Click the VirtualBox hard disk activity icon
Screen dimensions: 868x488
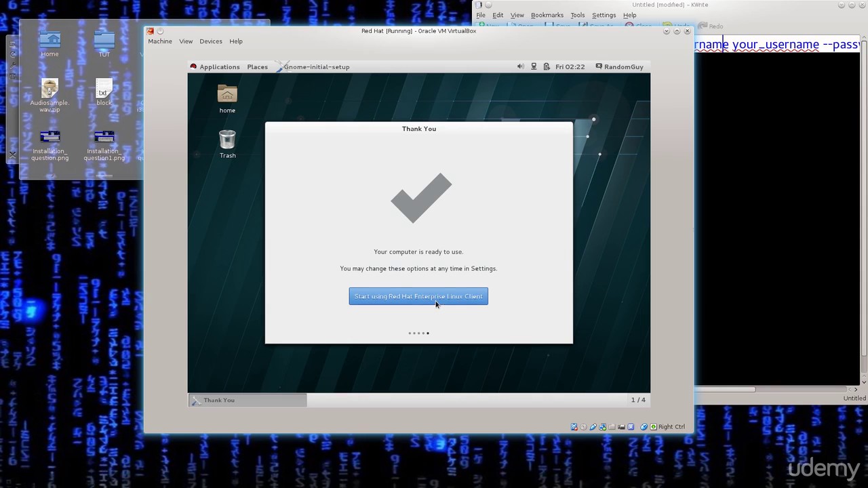pyautogui.click(x=574, y=427)
